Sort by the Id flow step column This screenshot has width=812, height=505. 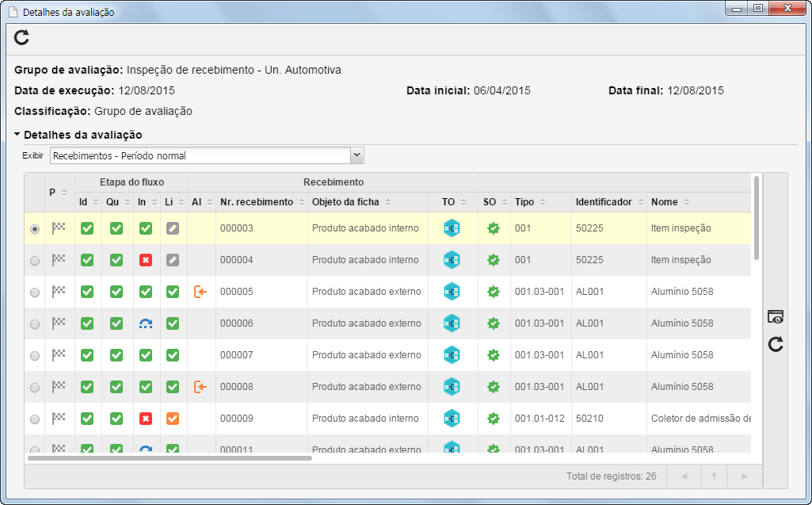click(96, 202)
